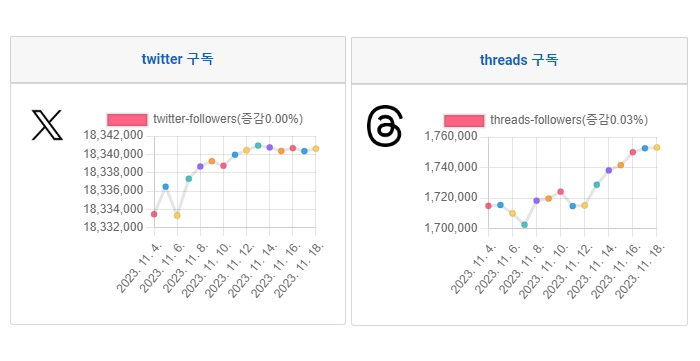Viewport: 700px width, 361px height.
Task: Click the 18,342,000 axis label in Twitter chart
Action: tap(113, 135)
